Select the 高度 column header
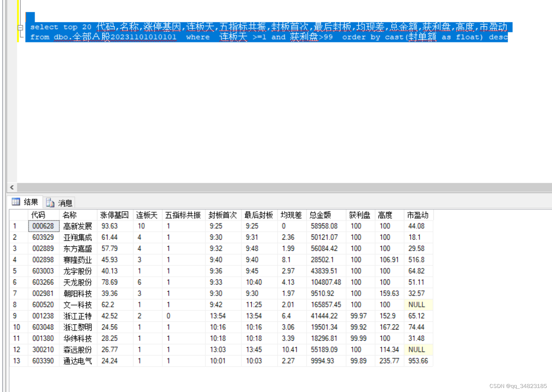The height and width of the screenshot is (392, 552). 390,215
